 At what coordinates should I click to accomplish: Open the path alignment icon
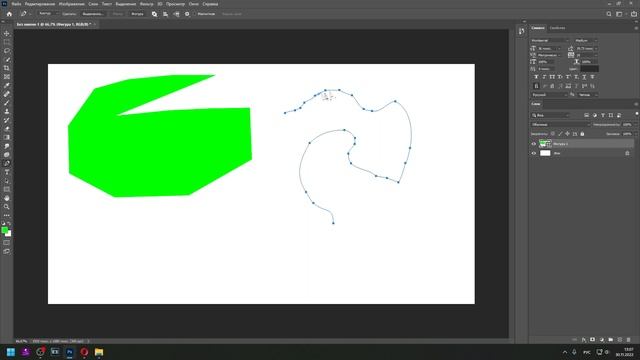tap(165, 14)
